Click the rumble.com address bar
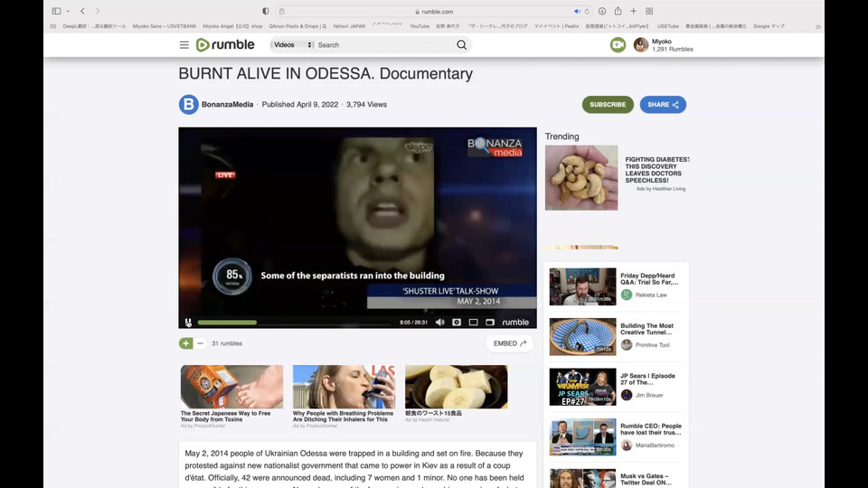The image size is (868, 488). [435, 11]
